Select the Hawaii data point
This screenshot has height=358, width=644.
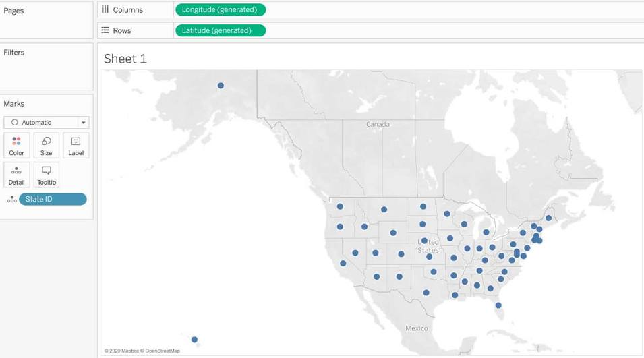[194, 340]
